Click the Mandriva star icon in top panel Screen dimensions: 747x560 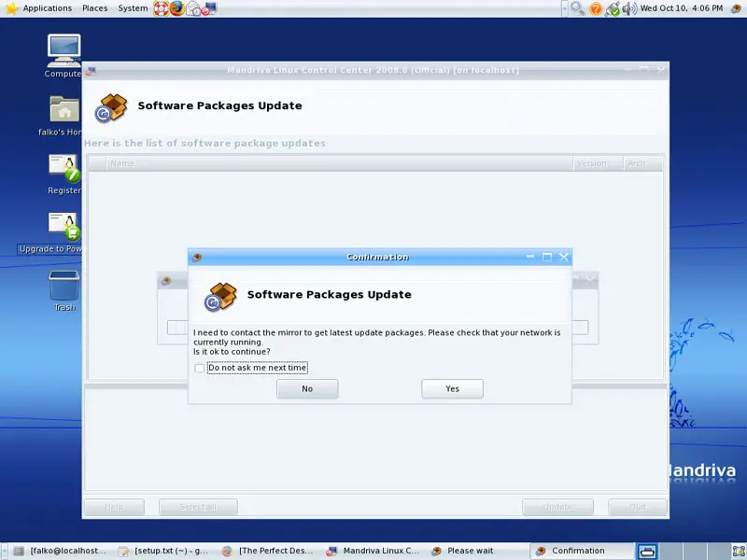(x=11, y=8)
